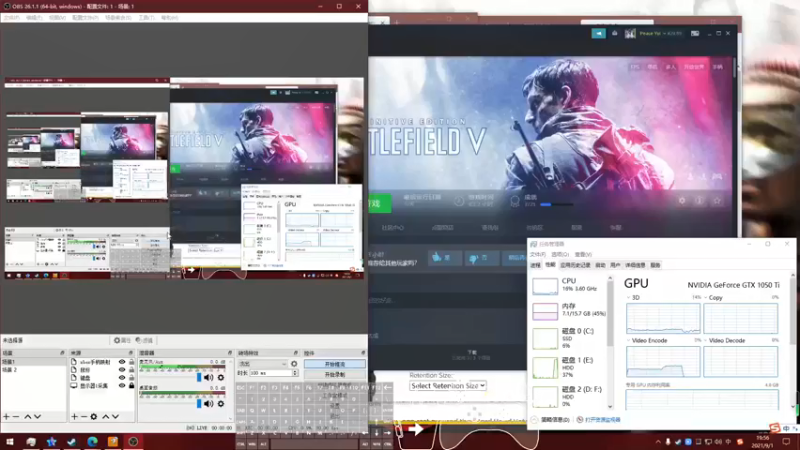Open Steam account name dropdown
The width and height of the screenshot is (800, 450).
(661, 33)
